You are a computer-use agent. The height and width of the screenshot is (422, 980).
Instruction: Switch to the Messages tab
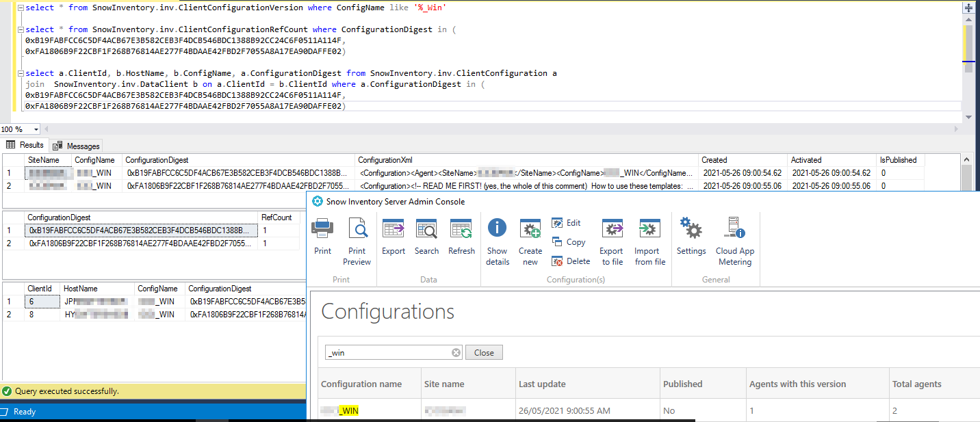(77, 146)
